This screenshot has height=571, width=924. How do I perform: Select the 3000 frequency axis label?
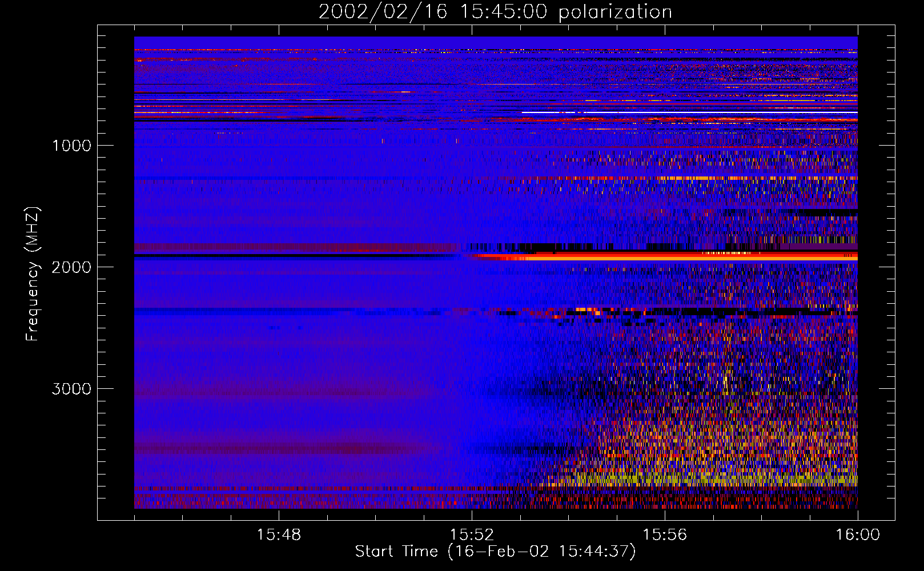coord(71,389)
